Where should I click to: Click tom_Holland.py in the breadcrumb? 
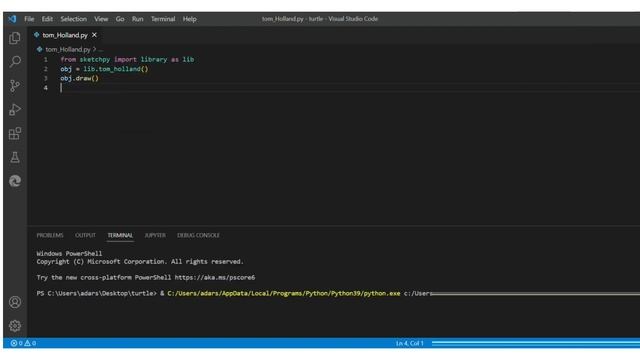(68, 49)
